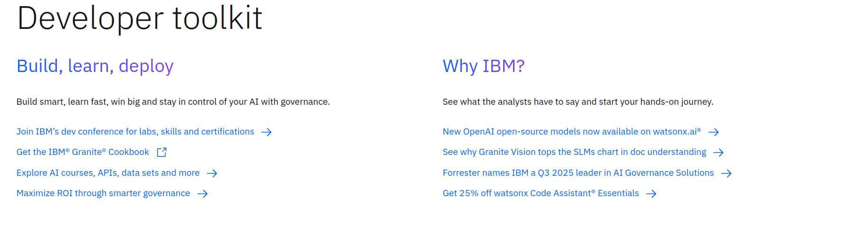Screen dimensions: 868x226
Task: Click the analysts hands-on journey description text
Action: tap(578, 102)
